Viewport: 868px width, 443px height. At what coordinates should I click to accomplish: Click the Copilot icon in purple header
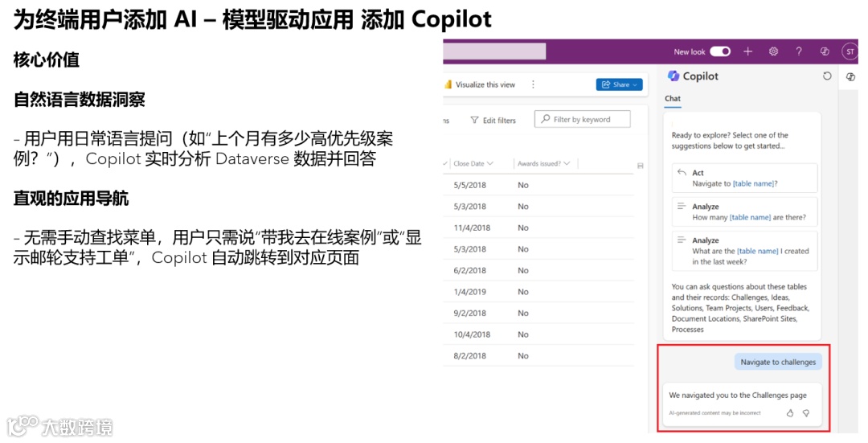[825, 51]
